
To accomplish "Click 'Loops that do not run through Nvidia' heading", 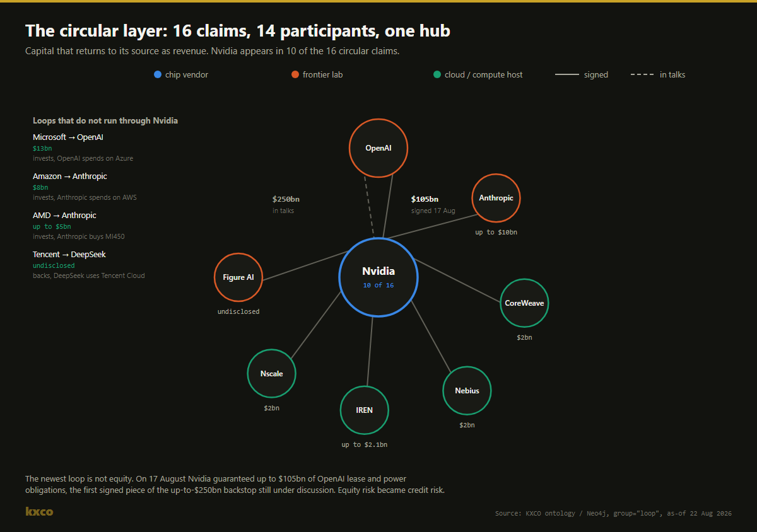I will [105, 120].
